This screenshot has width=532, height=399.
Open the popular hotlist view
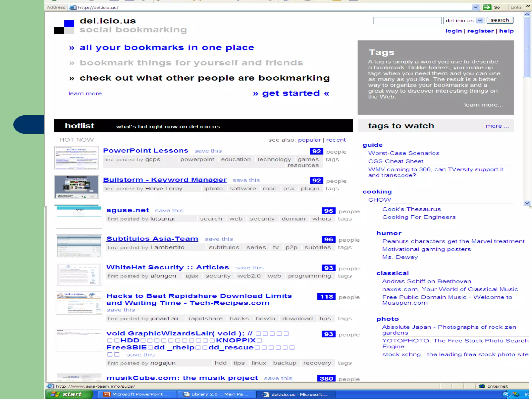pyautogui.click(x=309, y=140)
